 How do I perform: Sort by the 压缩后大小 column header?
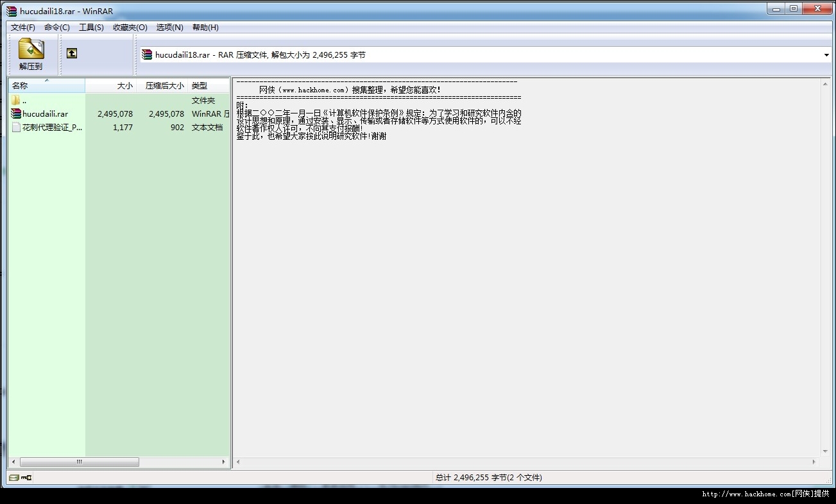click(x=162, y=85)
